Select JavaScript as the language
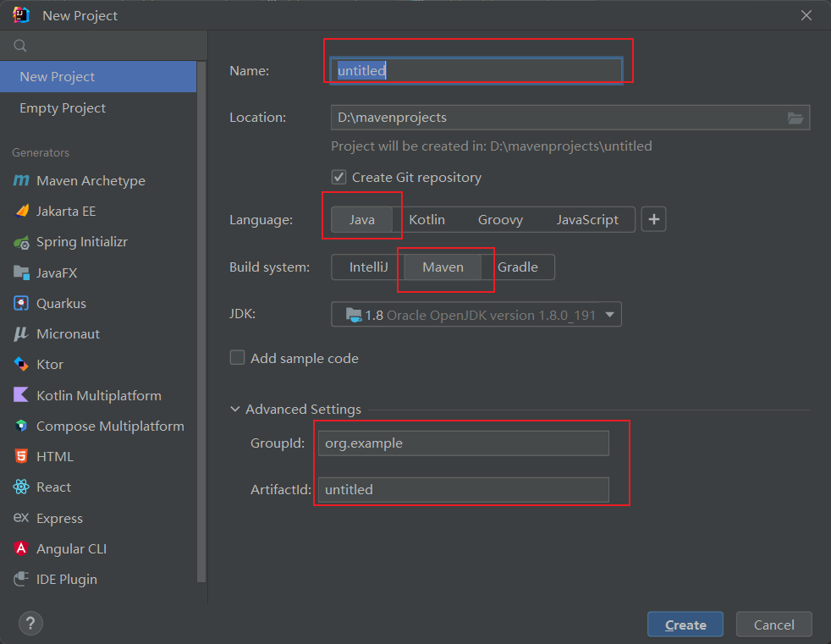Viewport: 831px width, 644px height. (x=587, y=219)
